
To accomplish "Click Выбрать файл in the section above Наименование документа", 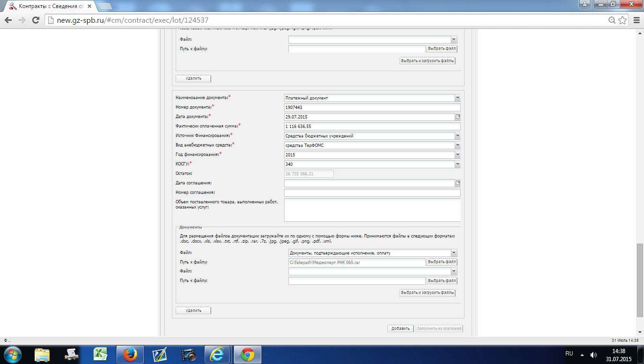I will coord(442,49).
